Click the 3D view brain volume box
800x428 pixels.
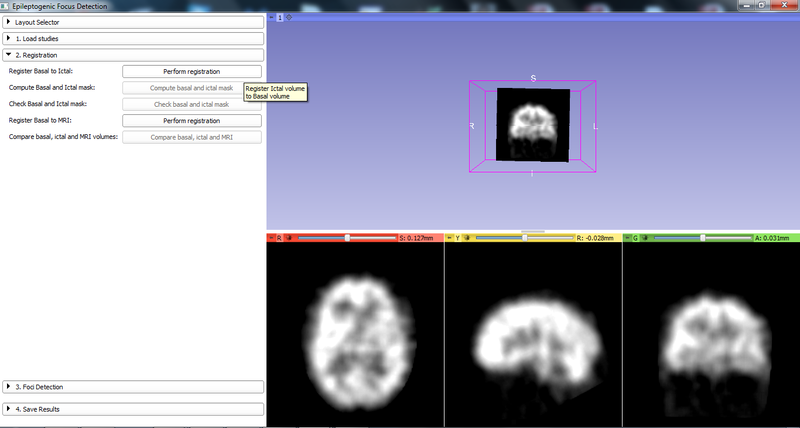pos(533,125)
